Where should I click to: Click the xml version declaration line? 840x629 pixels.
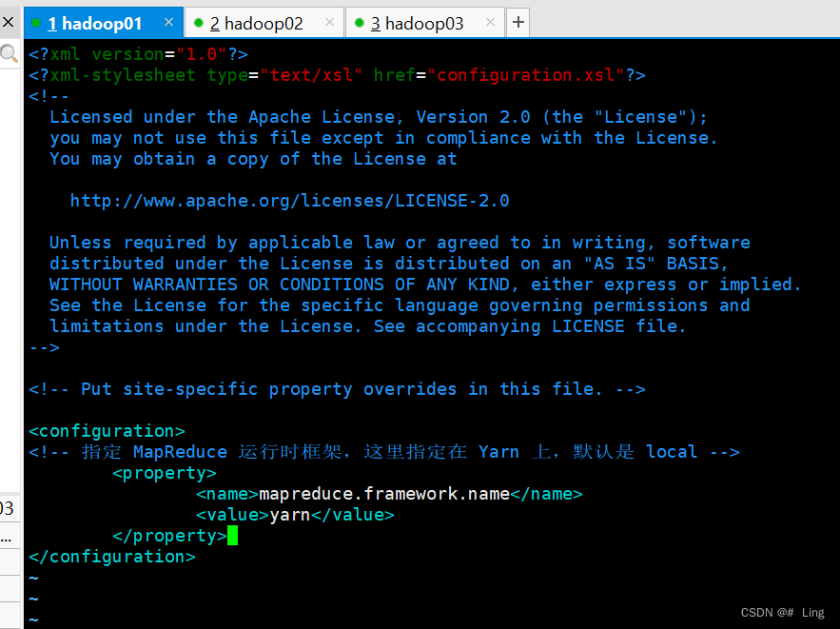click(138, 54)
